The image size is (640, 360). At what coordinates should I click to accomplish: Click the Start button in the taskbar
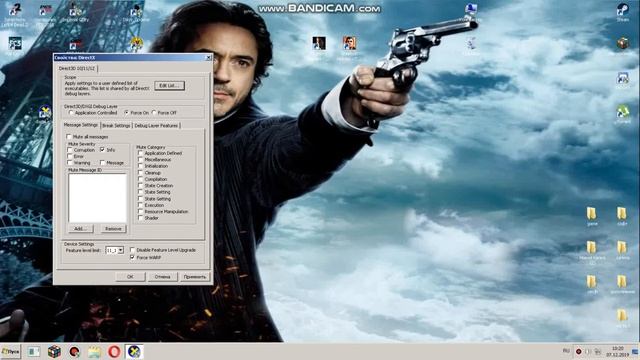tap(11, 351)
